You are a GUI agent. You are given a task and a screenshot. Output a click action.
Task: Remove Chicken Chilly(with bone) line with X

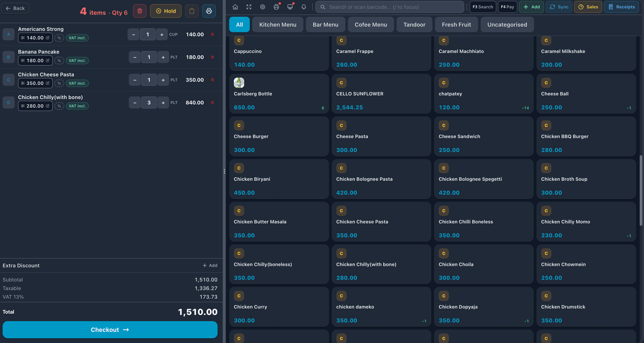tap(212, 102)
